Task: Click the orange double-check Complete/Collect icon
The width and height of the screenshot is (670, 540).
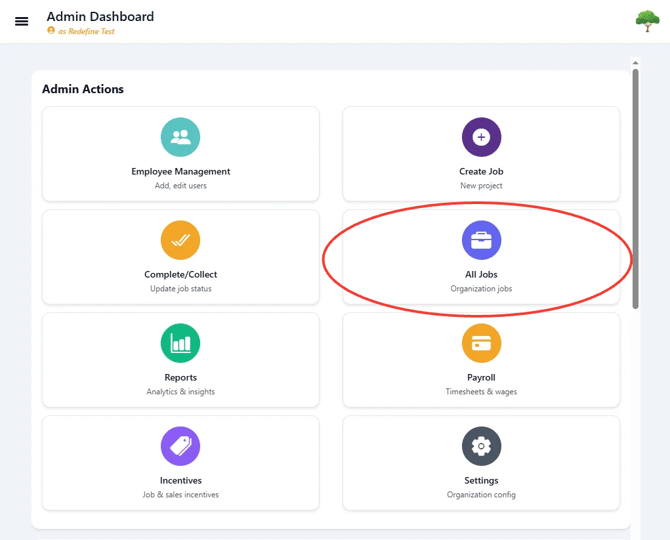Action: coord(180,240)
